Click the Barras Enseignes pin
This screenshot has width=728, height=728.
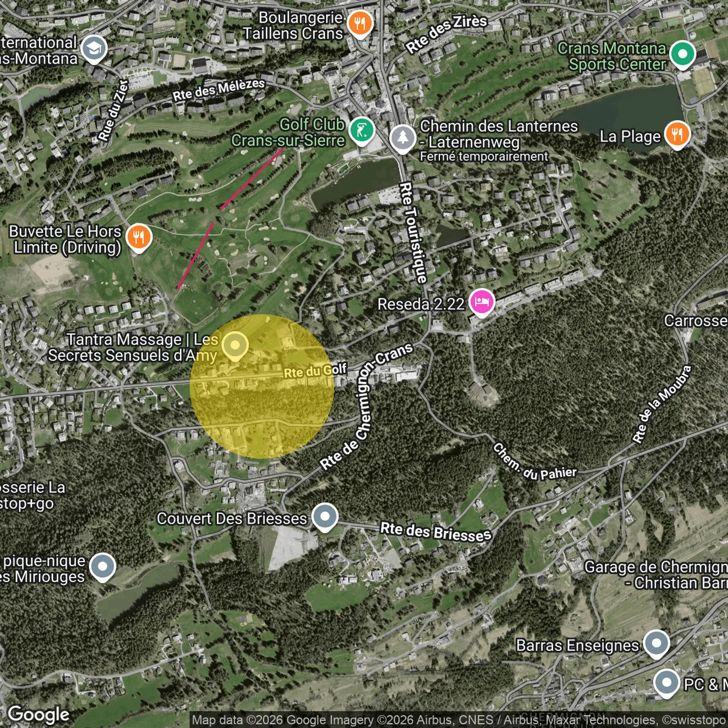pyautogui.click(x=656, y=644)
